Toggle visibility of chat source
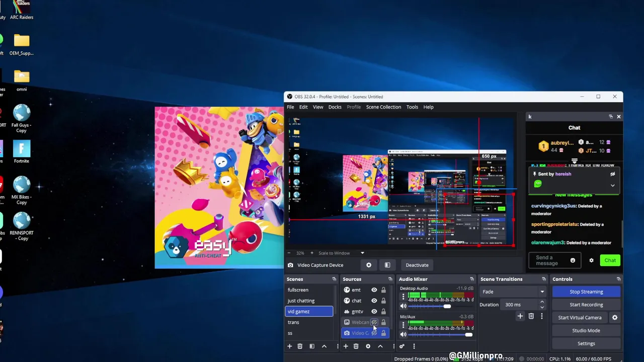Viewport: 644px width, 362px height. (374, 301)
